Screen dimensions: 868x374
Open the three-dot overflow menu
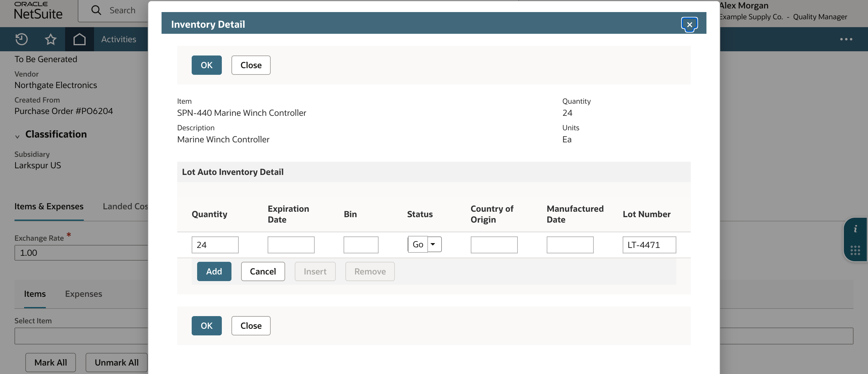846,39
